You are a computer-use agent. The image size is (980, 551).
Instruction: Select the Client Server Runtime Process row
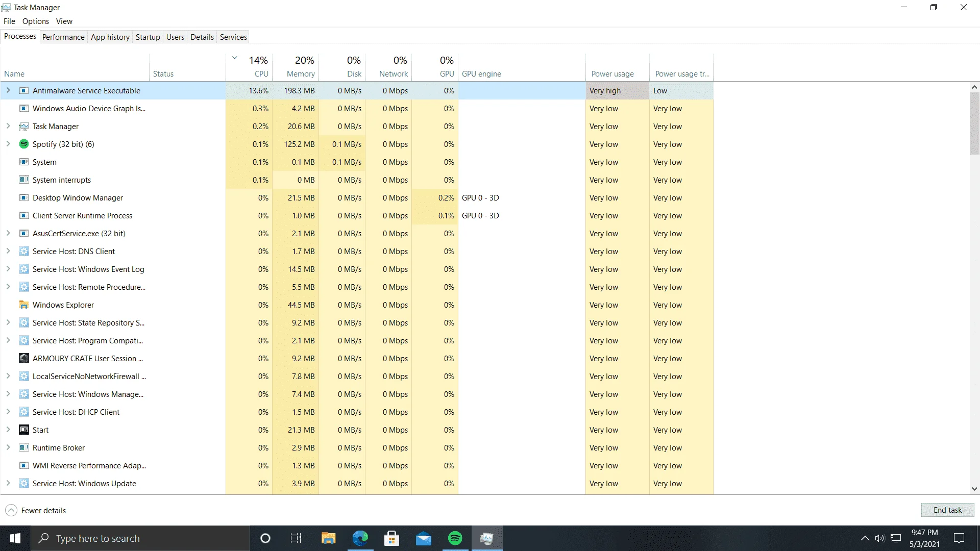point(357,216)
